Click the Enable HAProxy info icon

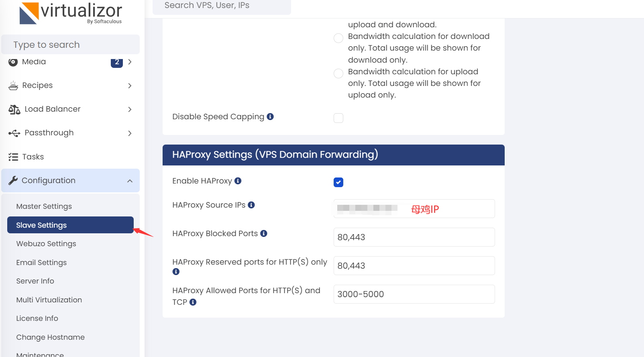click(x=238, y=181)
